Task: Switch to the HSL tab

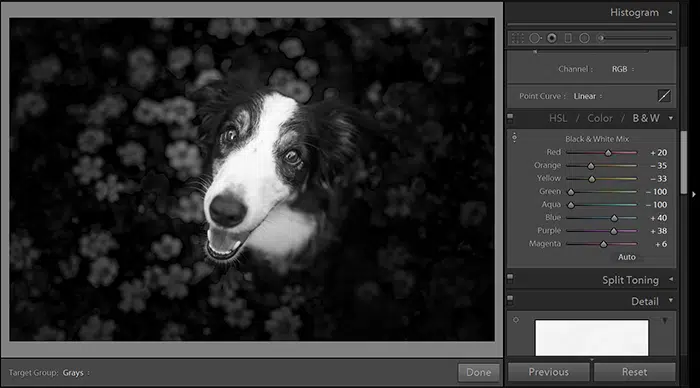Action: 558,118
